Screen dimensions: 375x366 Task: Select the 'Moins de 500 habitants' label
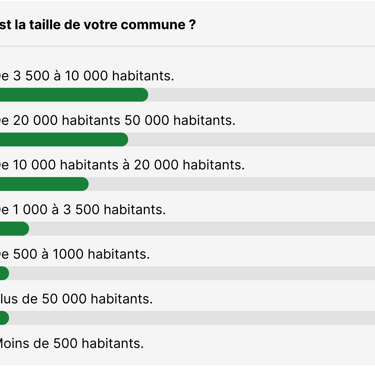point(72,343)
